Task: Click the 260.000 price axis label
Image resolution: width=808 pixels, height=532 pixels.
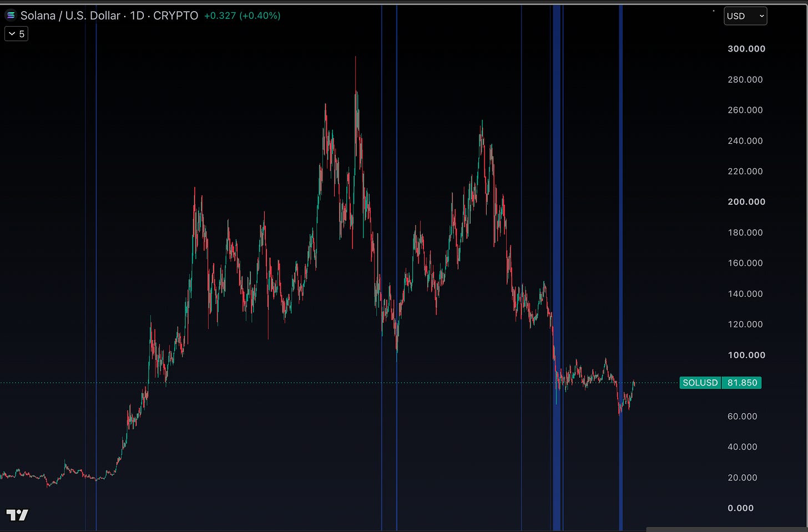Action: click(745, 110)
